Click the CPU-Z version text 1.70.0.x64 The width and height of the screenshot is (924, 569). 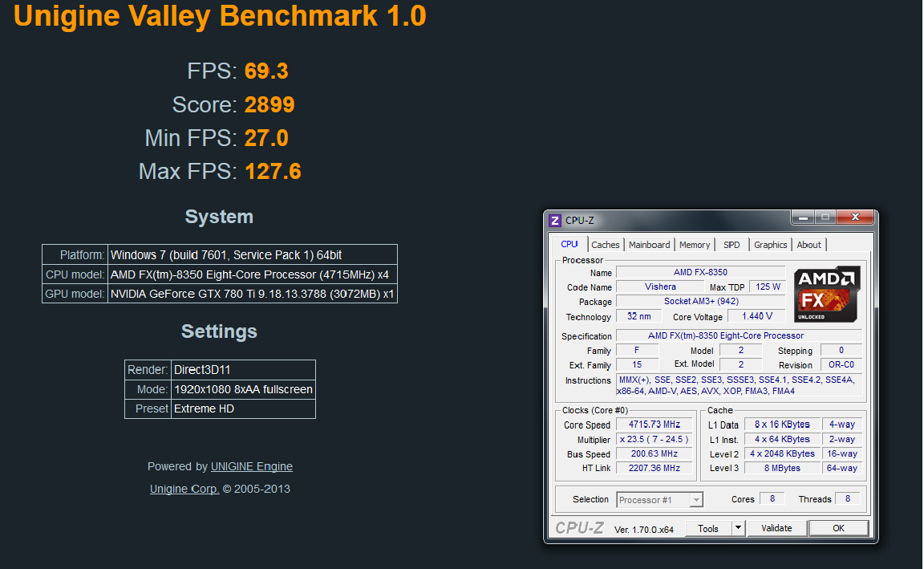pyautogui.click(x=643, y=530)
